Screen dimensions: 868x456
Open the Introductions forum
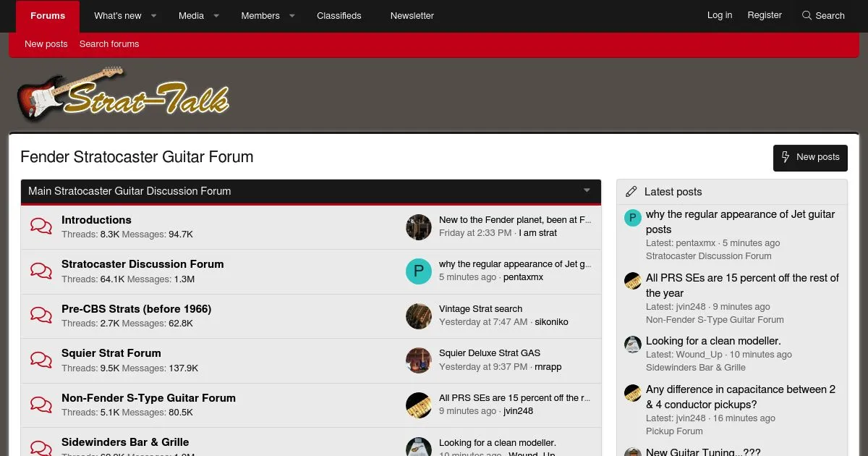[96, 220]
